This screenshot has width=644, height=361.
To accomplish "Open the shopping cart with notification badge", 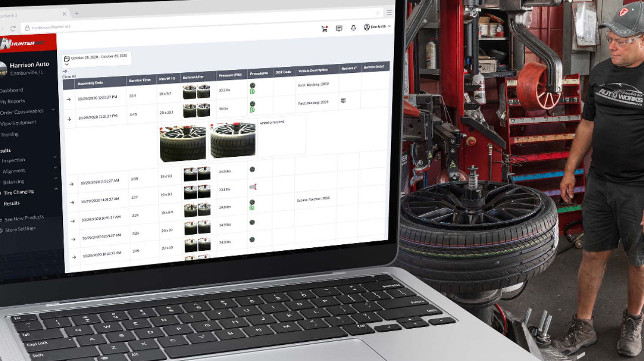I will [x=325, y=29].
